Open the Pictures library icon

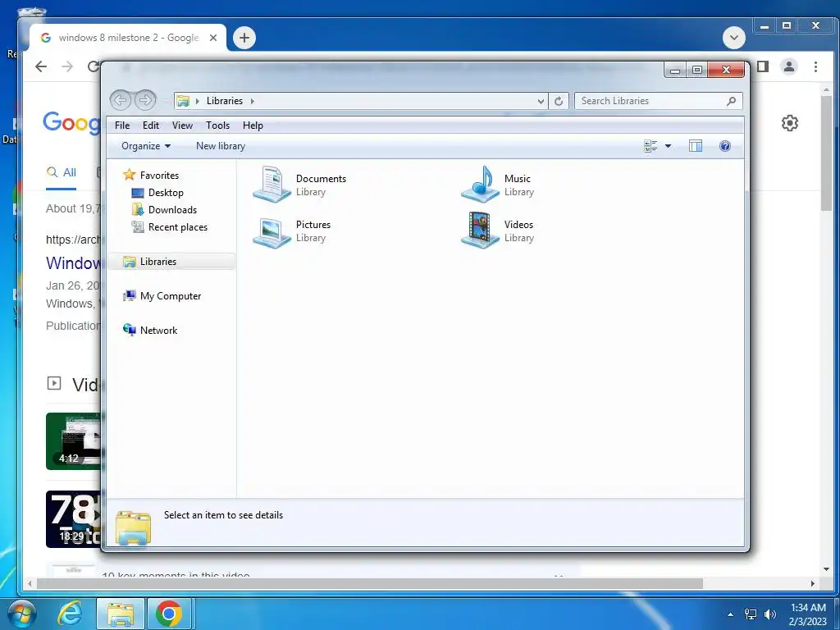[x=272, y=231]
